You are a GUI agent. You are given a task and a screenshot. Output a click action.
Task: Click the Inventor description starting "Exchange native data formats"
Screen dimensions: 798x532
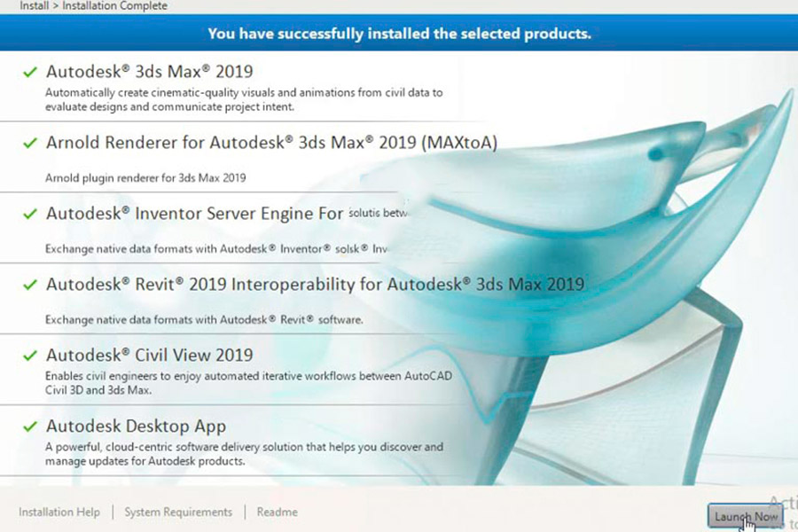pos(216,249)
